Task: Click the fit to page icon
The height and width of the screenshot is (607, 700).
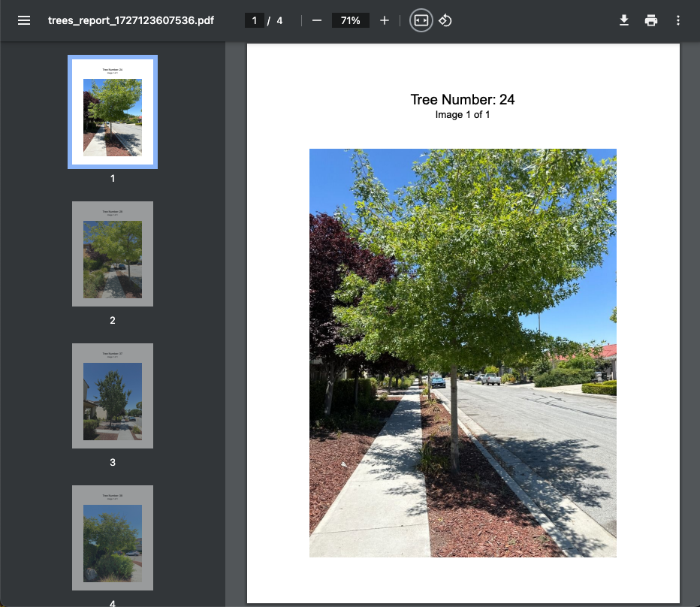Action: coord(421,20)
